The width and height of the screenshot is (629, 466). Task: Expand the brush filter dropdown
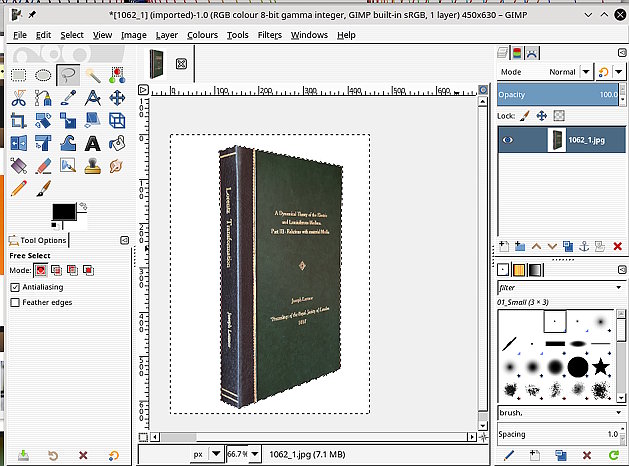(618, 287)
